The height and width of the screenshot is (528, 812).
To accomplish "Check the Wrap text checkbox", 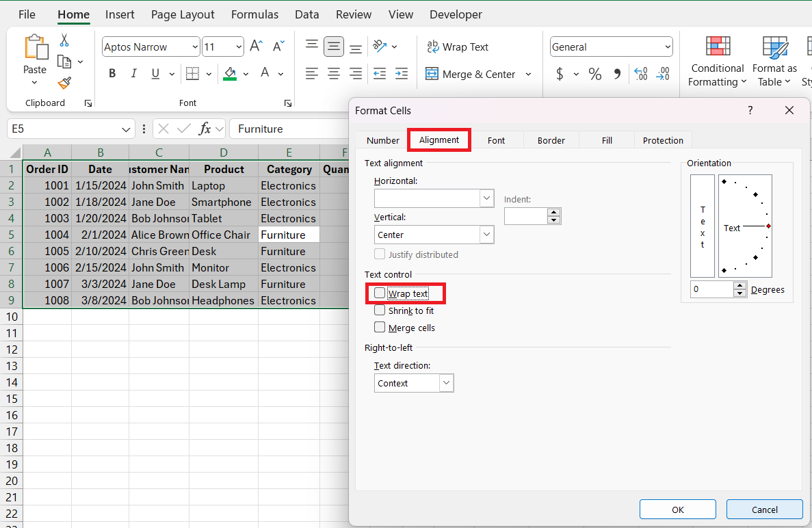I will click(x=380, y=293).
